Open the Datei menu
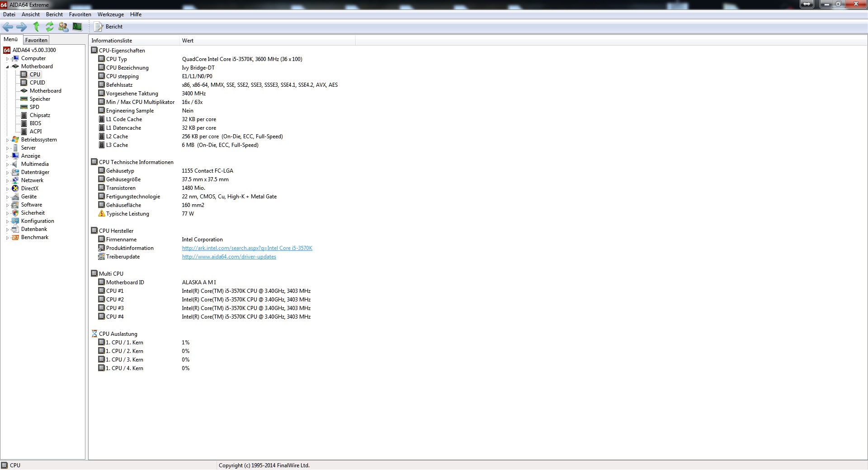This screenshot has width=868, height=470. tap(9, 14)
